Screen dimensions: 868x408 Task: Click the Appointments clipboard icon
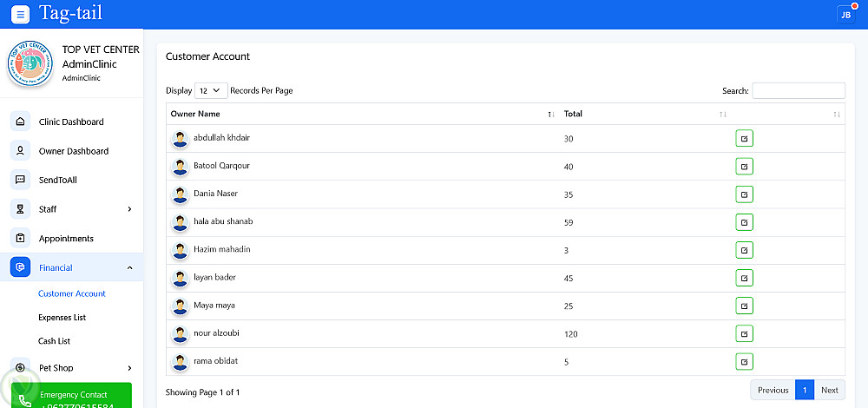click(x=21, y=238)
